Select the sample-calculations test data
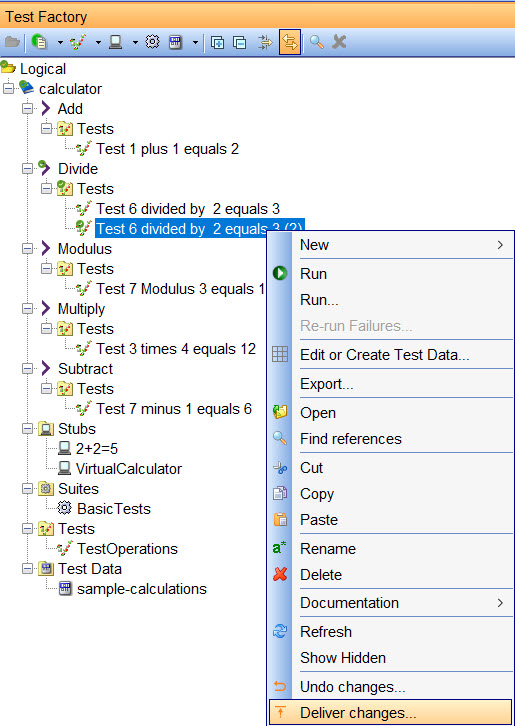This screenshot has height=726, width=515. [142, 588]
